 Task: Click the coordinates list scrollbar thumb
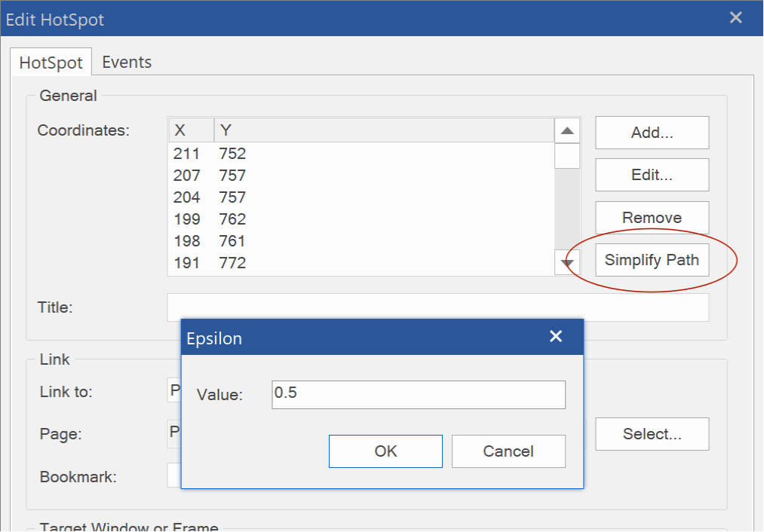coord(567,156)
